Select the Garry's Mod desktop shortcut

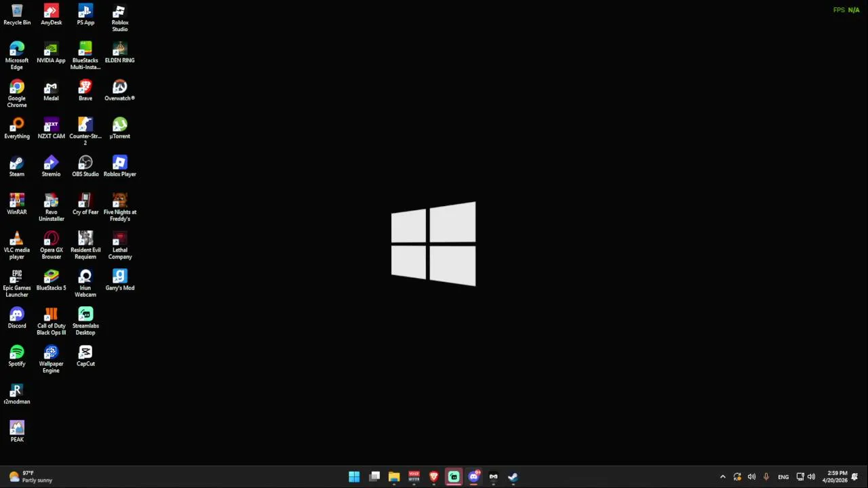click(x=120, y=281)
